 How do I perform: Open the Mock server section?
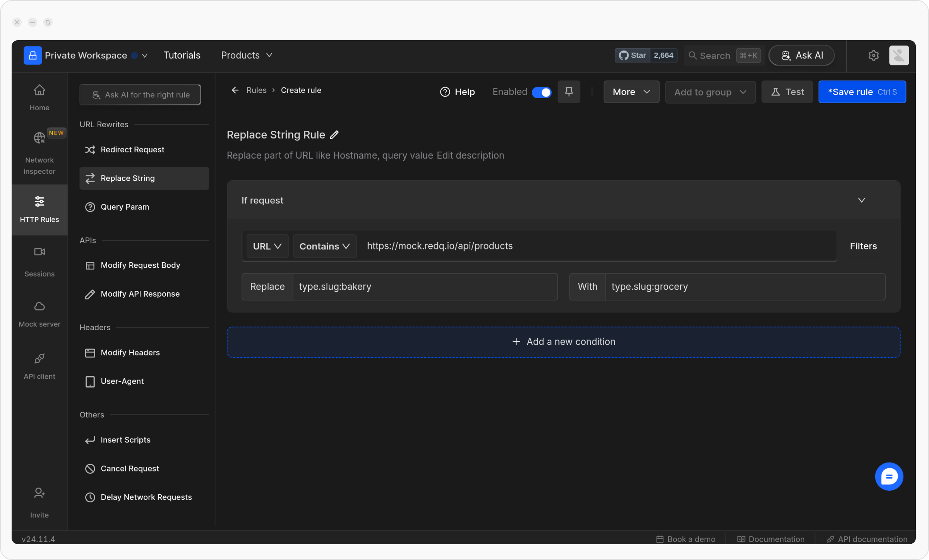[x=39, y=314]
